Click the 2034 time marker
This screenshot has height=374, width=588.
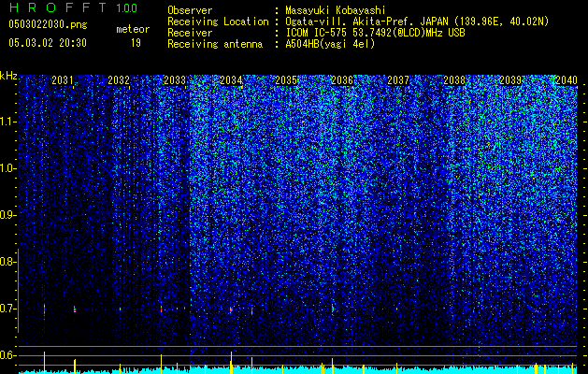click(231, 79)
